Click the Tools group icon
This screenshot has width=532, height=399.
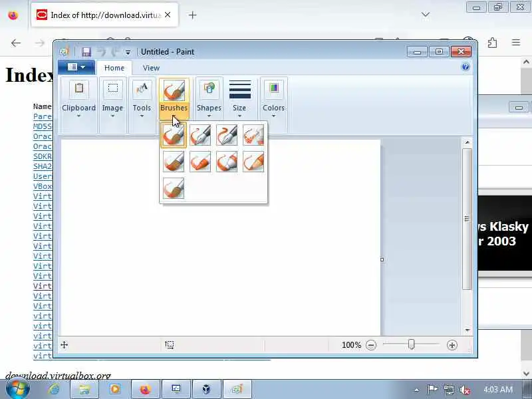pos(142,88)
